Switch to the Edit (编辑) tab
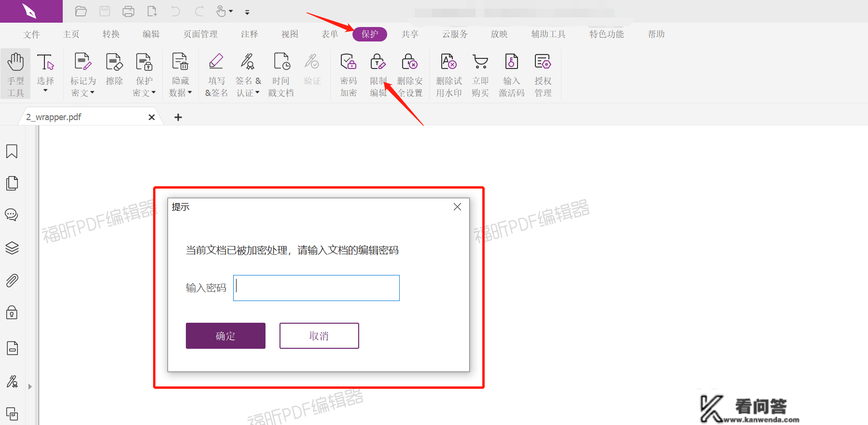The height and width of the screenshot is (425, 868). click(x=151, y=34)
